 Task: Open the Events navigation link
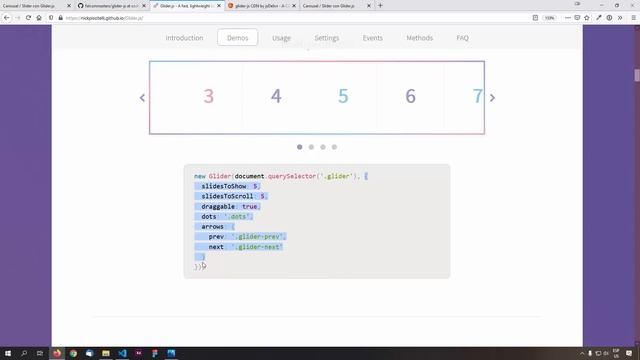pyautogui.click(x=373, y=38)
